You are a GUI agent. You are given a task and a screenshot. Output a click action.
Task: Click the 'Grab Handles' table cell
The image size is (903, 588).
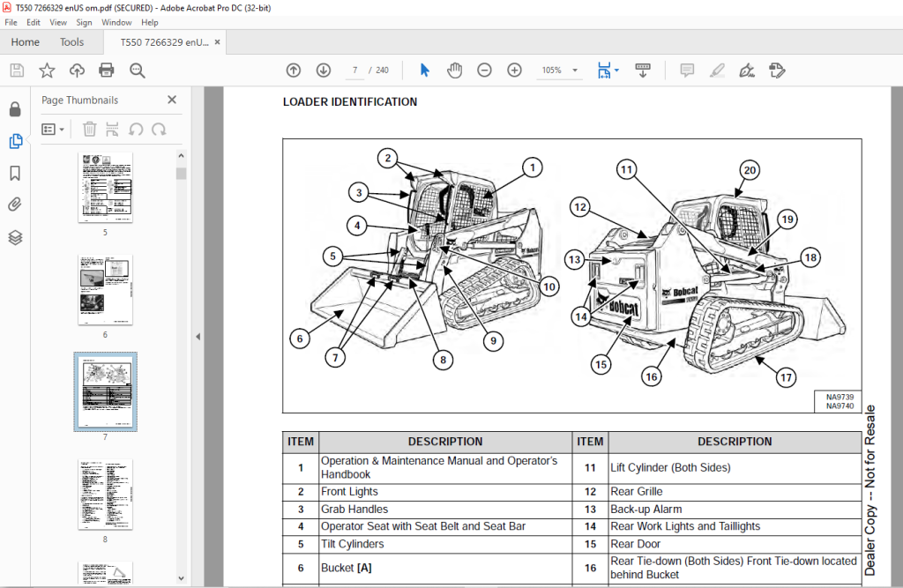[445, 510]
